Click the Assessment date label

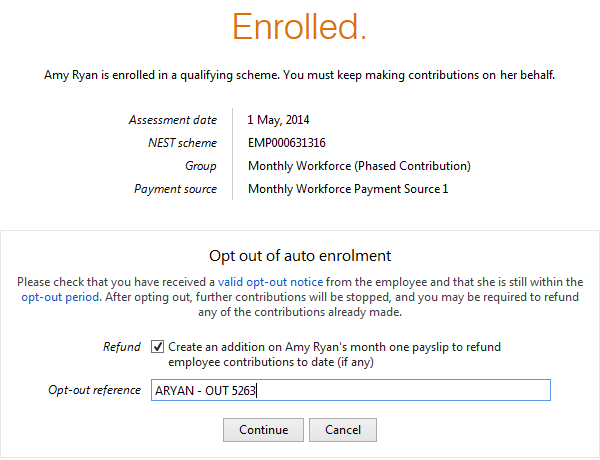pos(172,120)
